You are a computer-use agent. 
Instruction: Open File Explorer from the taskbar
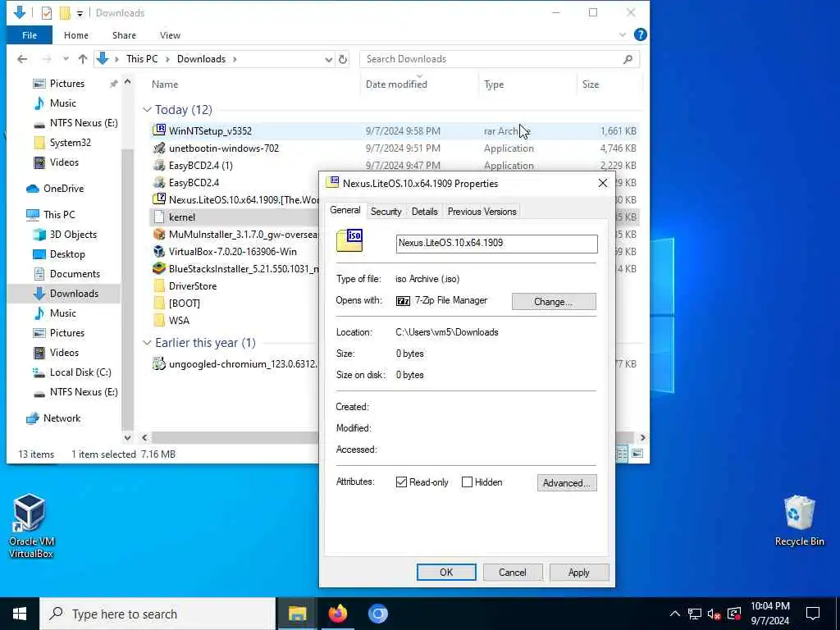point(297,614)
